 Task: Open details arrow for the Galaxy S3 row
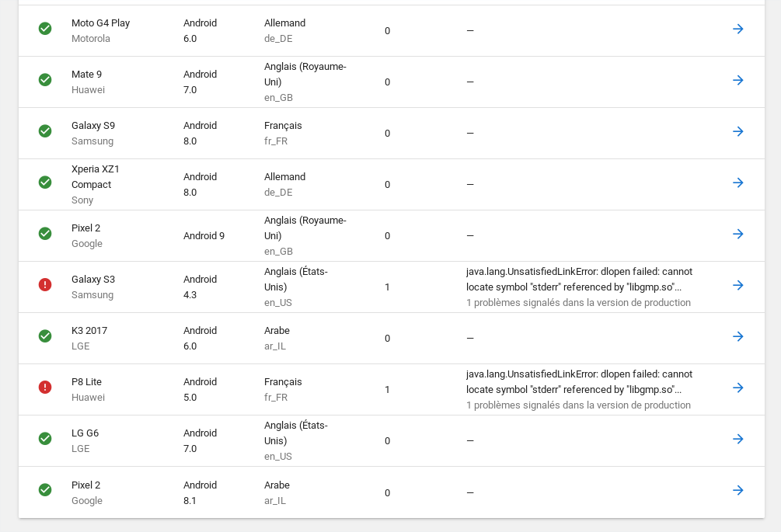click(x=737, y=285)
